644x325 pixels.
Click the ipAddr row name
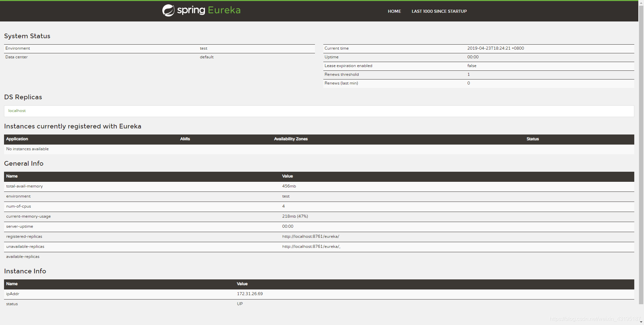pos(13,294)
